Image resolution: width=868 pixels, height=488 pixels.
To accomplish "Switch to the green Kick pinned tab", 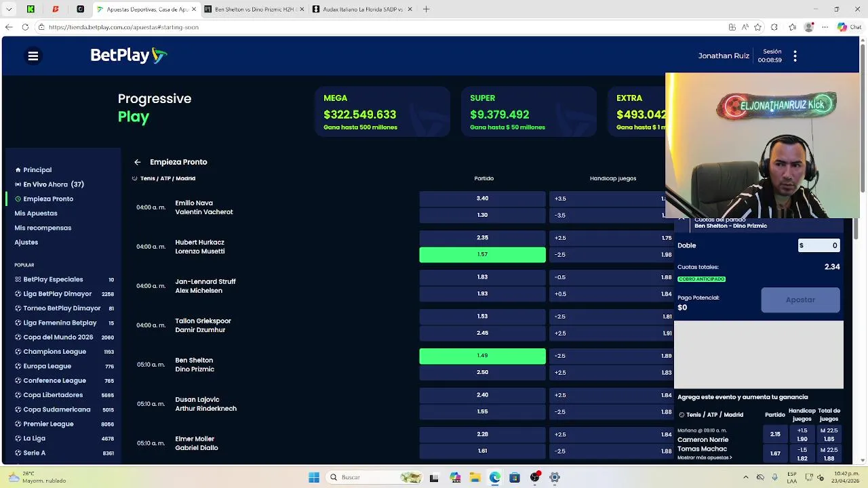I will (31, 9).
